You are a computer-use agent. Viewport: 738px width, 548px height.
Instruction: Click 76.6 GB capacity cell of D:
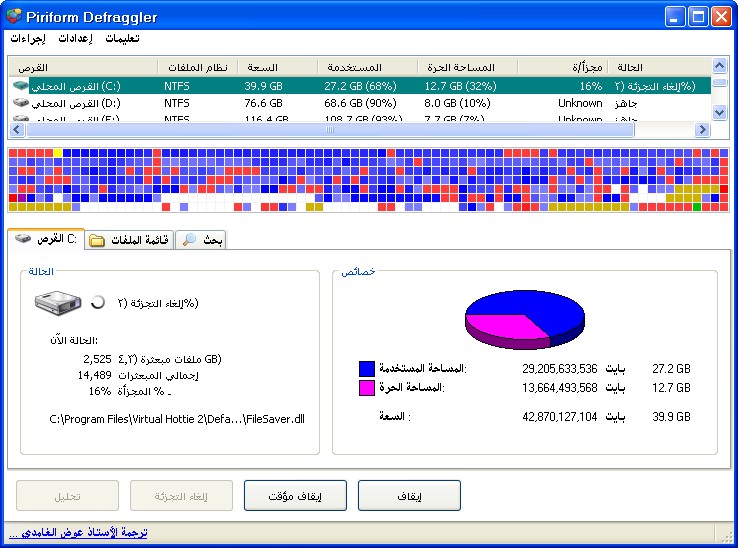[x=263, y=103]
